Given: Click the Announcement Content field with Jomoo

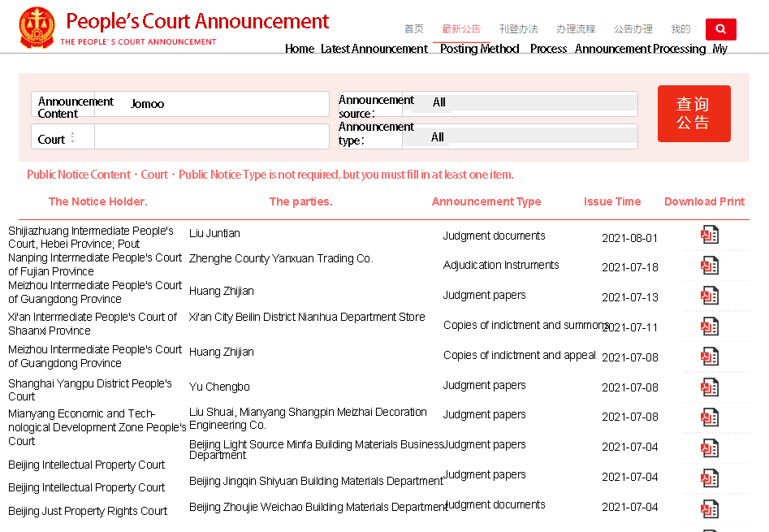Looking at the screenshot, I should point(211,104).
